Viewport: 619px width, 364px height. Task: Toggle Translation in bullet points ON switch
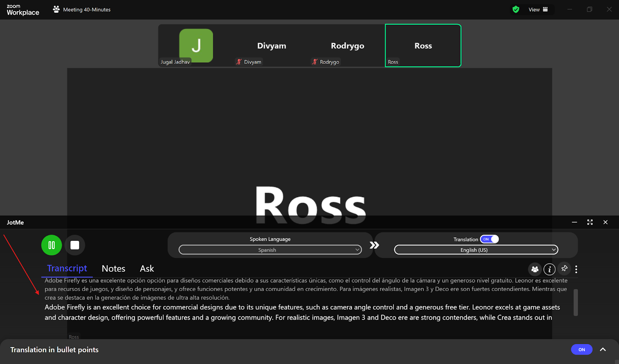pyautogui.click(x=581, y=349)
